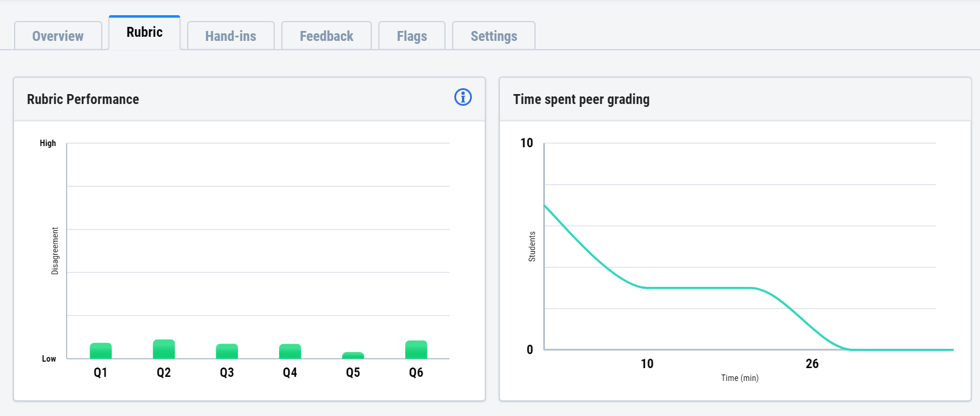Click the Q1 axis label

coord(101,373)
